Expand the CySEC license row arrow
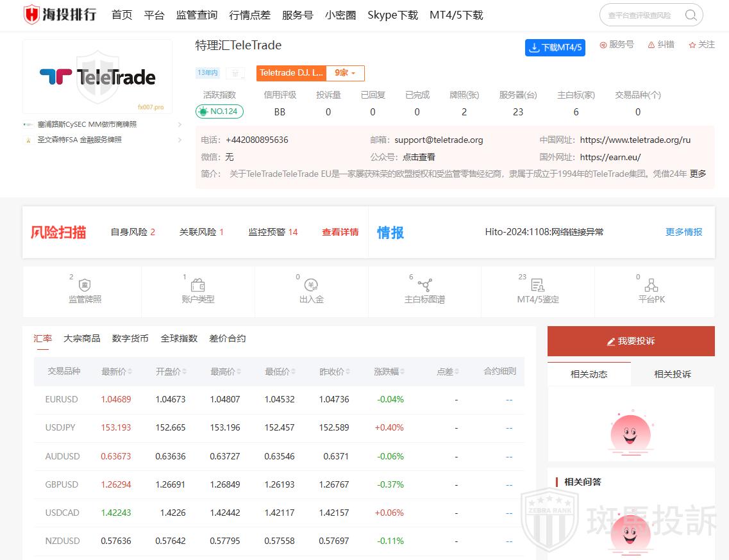This screenshot has height=560, width=729. pyautogui.click(x=180, y=124)
